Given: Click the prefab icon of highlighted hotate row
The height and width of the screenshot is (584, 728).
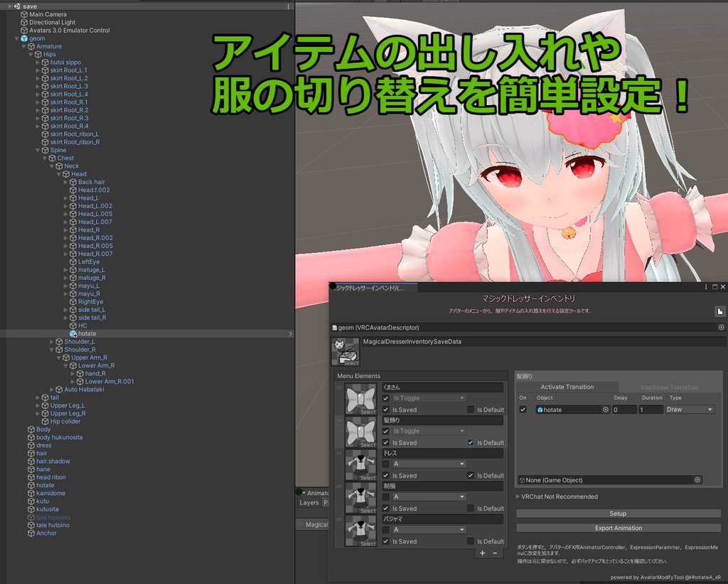Looking at the screenshot, I should pos(73,333).
